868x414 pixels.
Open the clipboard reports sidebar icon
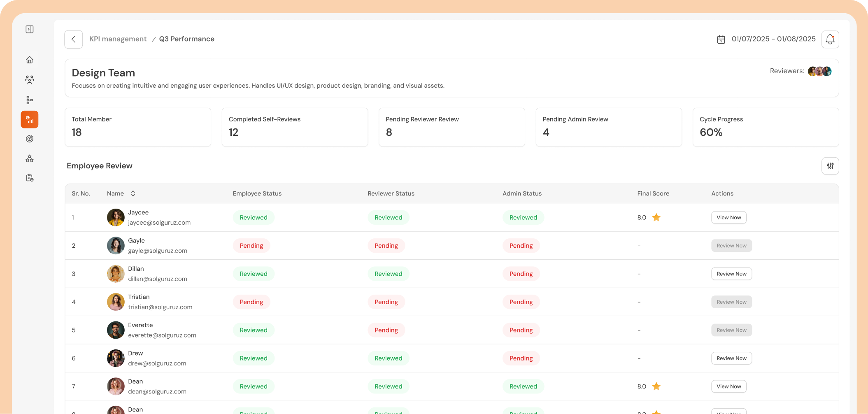(x=30, y=178)
